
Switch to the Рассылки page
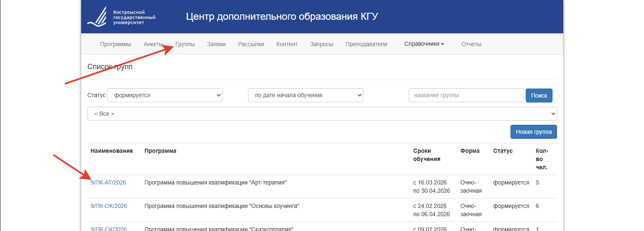click(251, 44)
